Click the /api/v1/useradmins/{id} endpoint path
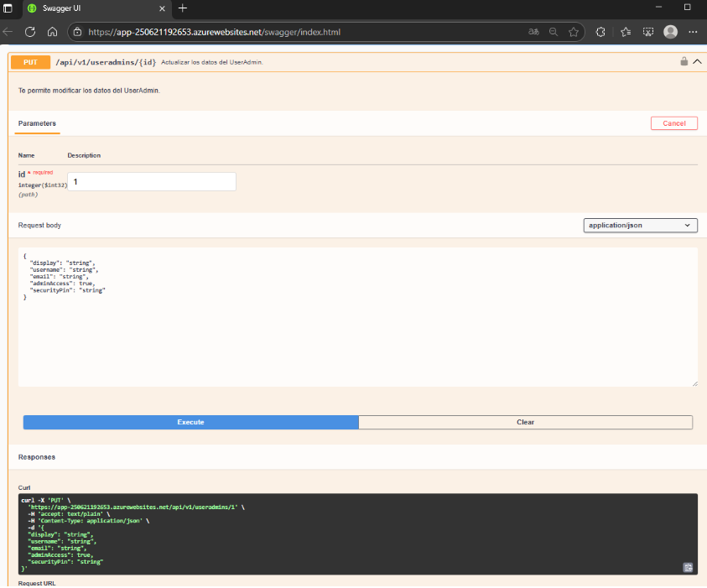The image size is (707, 588). click(x=106, y=62)
